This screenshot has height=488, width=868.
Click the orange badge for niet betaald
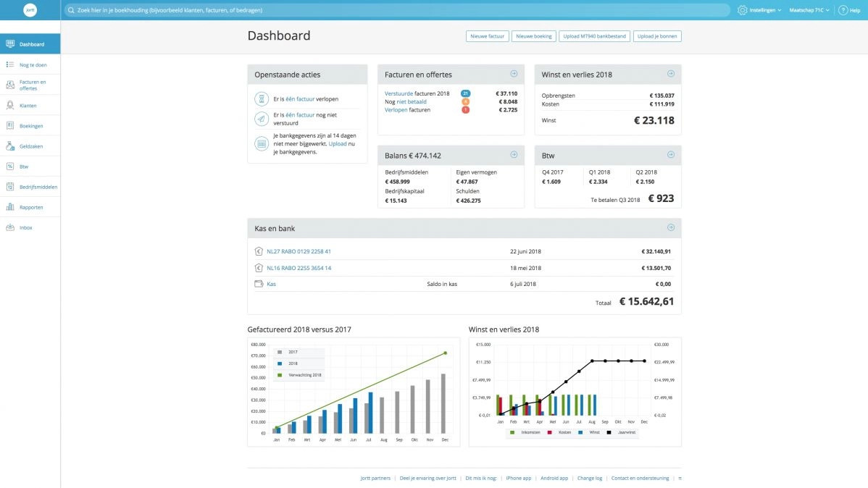tap(466, 102)
